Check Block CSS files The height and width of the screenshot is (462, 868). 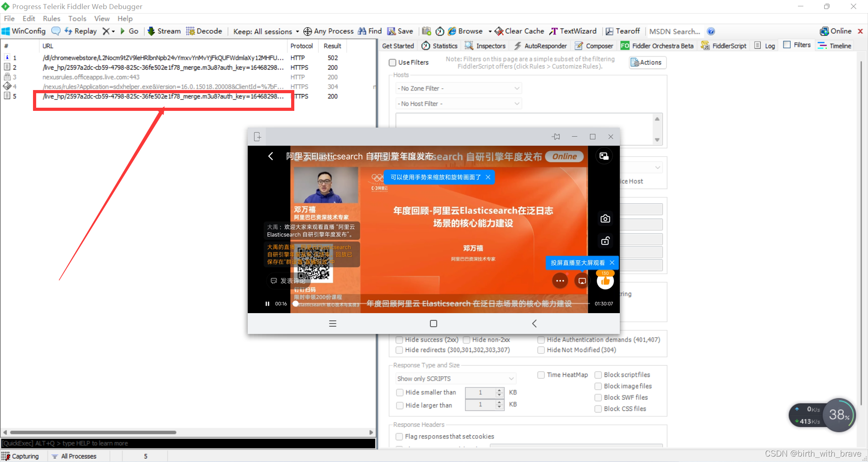[598, 409]
